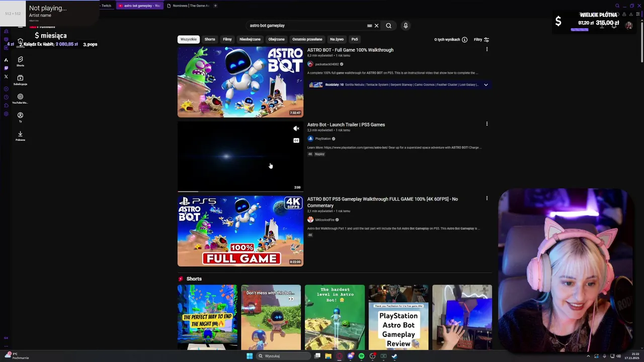Open info about these results icon
Viewport: 644px width, 362px height.
click(x=464, y=40)
